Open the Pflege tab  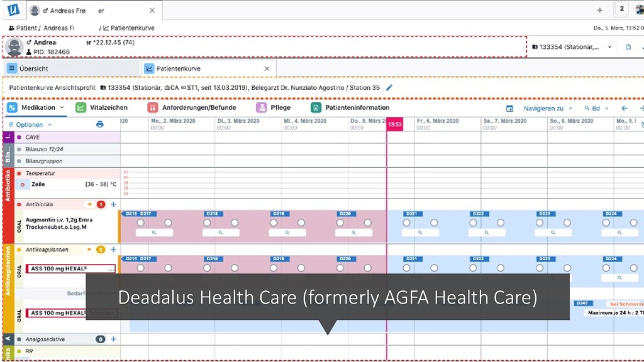click(273, 107)
